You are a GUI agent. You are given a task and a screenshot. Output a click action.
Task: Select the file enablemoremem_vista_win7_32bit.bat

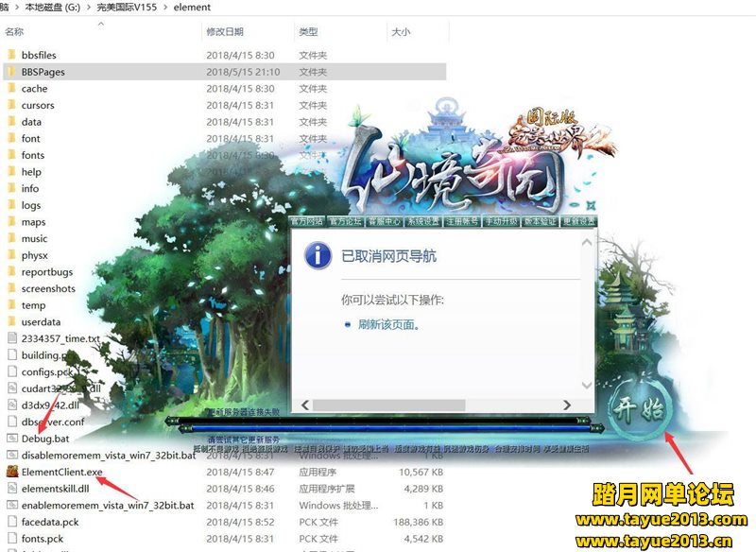[108, 506]
